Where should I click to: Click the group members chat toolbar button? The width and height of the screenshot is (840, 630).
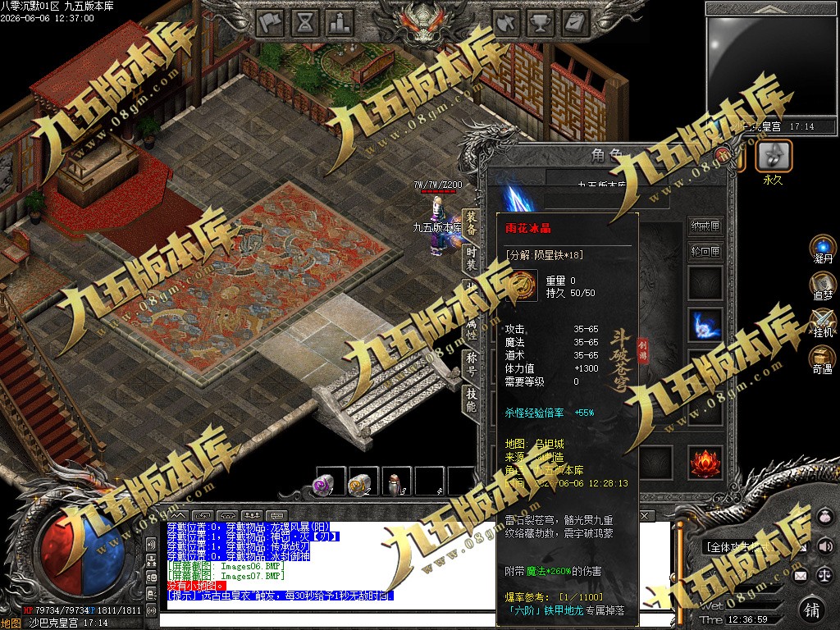[252, 515]
